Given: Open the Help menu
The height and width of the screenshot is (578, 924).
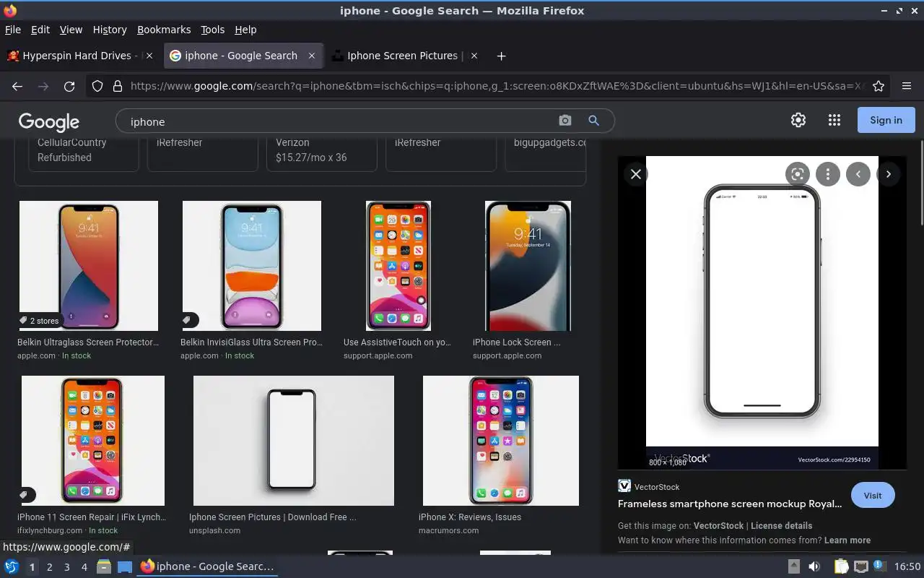Looking at the screenshot, I should [x=245, y=30].
